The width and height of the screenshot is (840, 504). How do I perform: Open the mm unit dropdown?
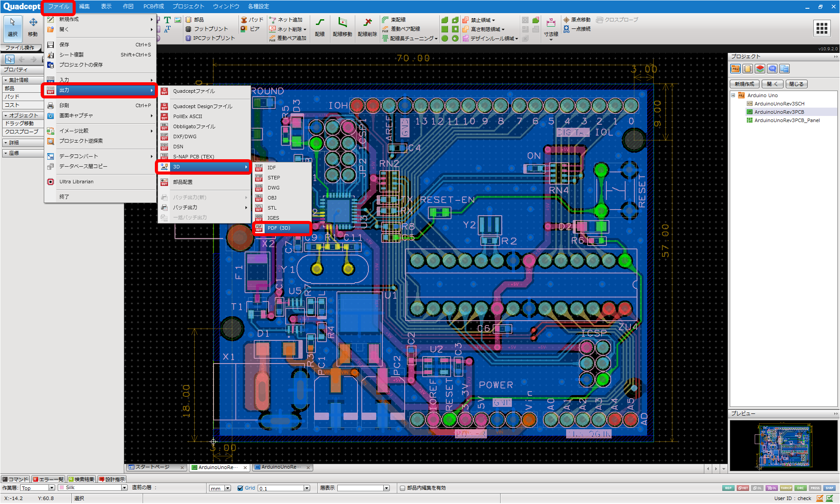click(x=220, y=488)
